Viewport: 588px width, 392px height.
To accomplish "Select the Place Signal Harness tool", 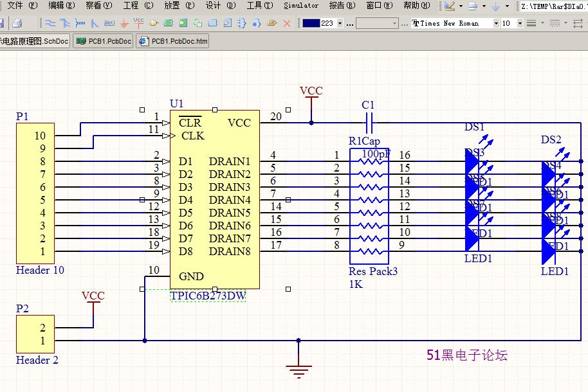I will click(80, 23).
